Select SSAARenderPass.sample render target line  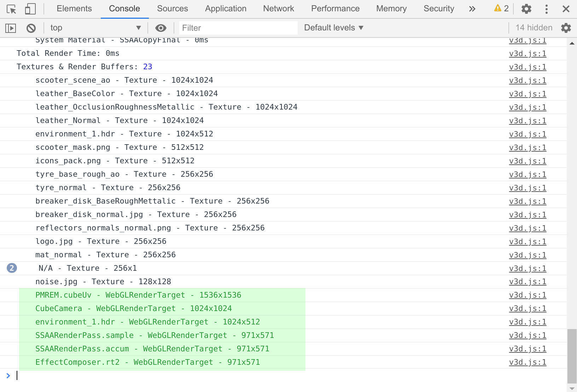tap(155, 335)
